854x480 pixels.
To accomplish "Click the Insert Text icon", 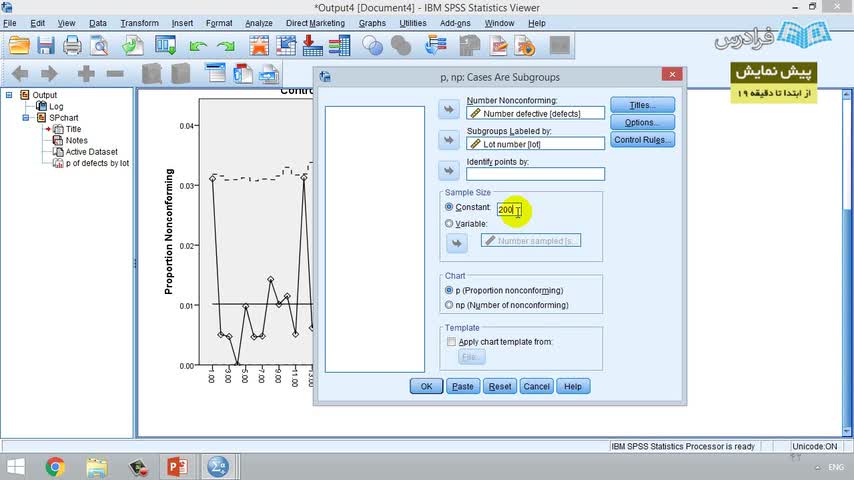I will tap(269, 73).
